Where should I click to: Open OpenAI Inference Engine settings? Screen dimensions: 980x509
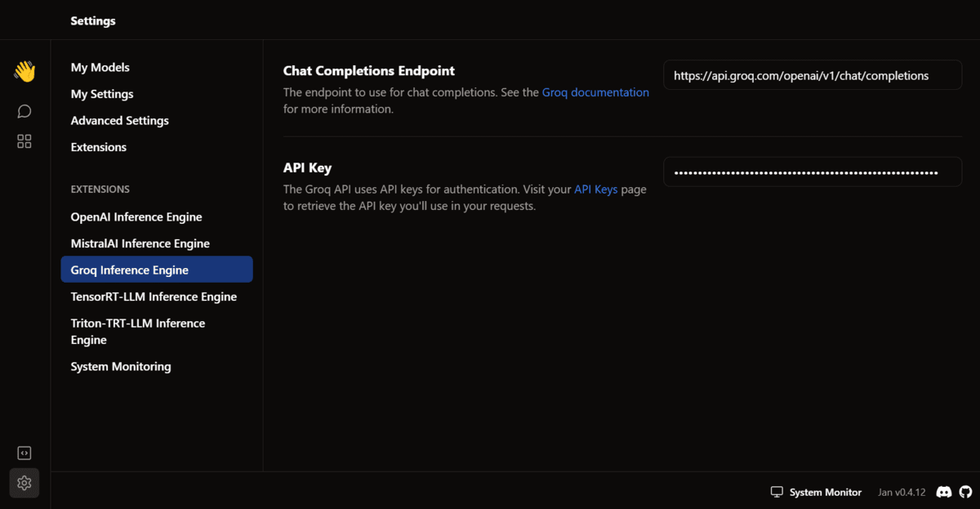136,217
